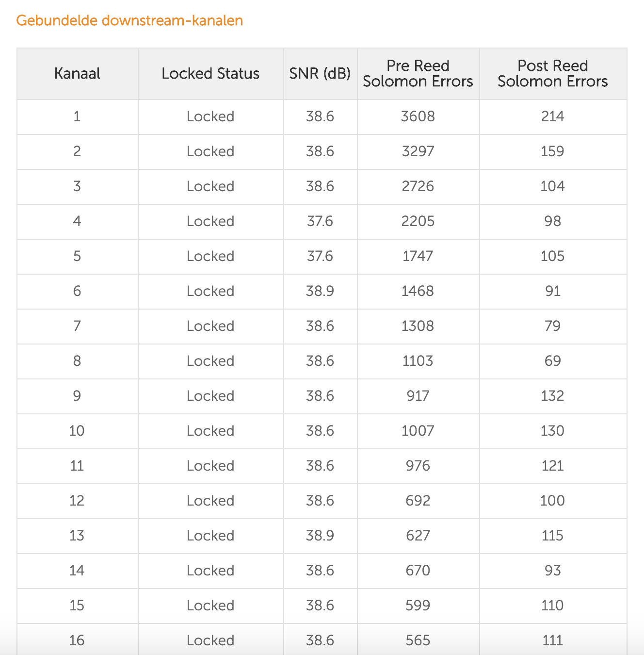Click the Pre Reed Solomon Errors header

[x=418, y=74]
